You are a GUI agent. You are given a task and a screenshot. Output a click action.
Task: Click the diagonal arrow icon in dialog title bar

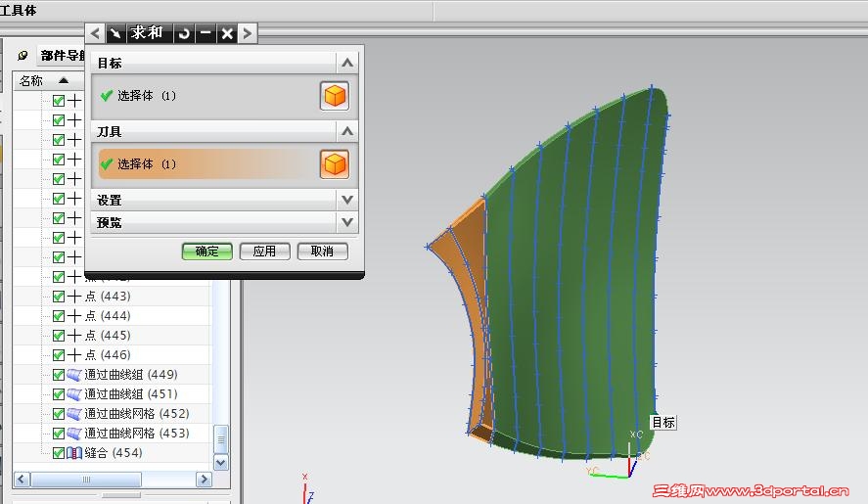[x=115, y=33]
